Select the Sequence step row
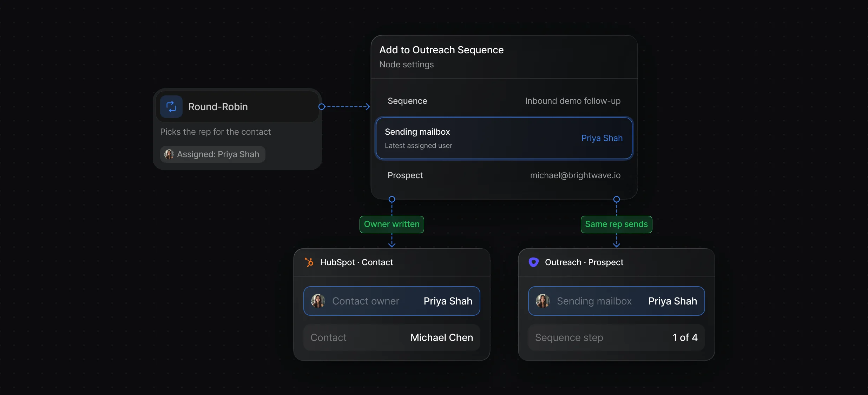Viewport: 868px width, 395px height. [x=617, y=337]
